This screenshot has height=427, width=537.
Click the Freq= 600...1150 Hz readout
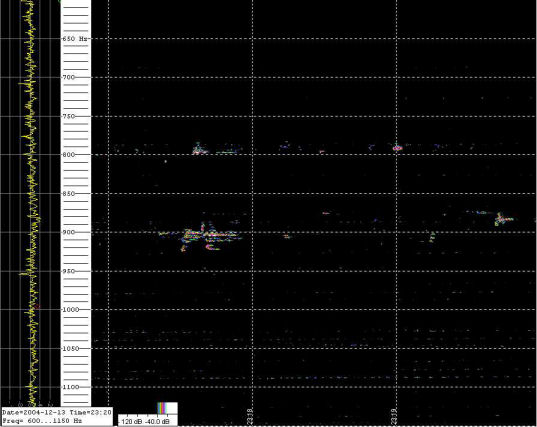click(x=42, y=420)
